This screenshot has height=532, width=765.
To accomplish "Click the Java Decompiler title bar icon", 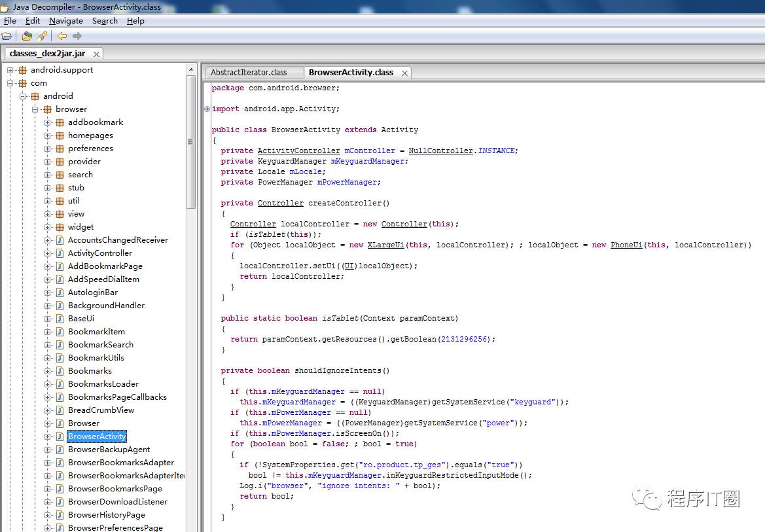I will (x=5, y=7).
